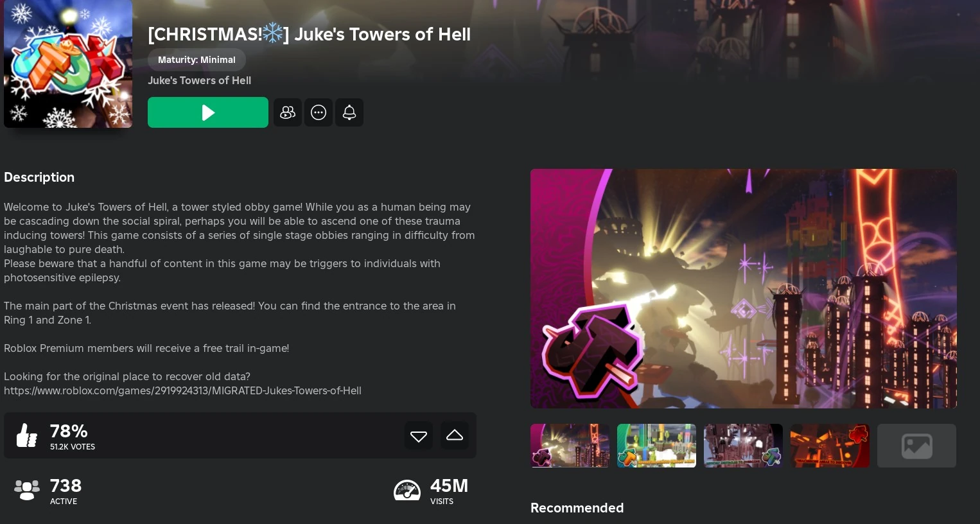
Task: Click the Recommended section heading
Action: click(x=577, y=508)
